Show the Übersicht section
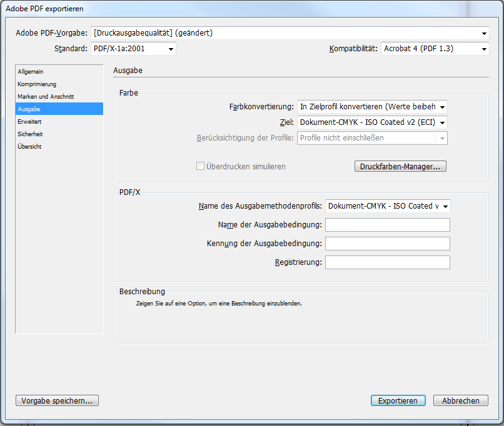The width and height of the screenshot is (504, 426). [x=30, y=147]
